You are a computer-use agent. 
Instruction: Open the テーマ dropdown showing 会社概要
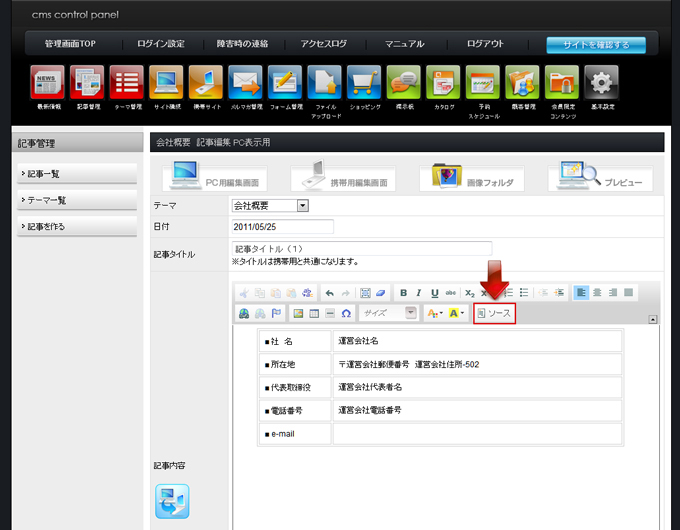pyautogui.click(x=270, y=205)
